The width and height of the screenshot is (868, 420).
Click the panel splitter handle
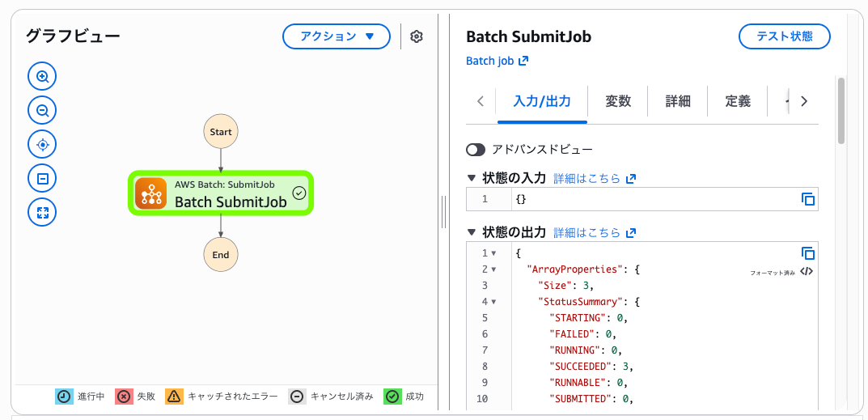coord(443,212)
